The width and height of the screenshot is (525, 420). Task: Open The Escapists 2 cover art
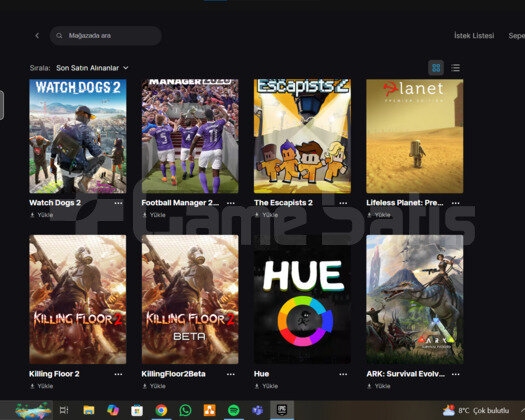coord(302,136)
